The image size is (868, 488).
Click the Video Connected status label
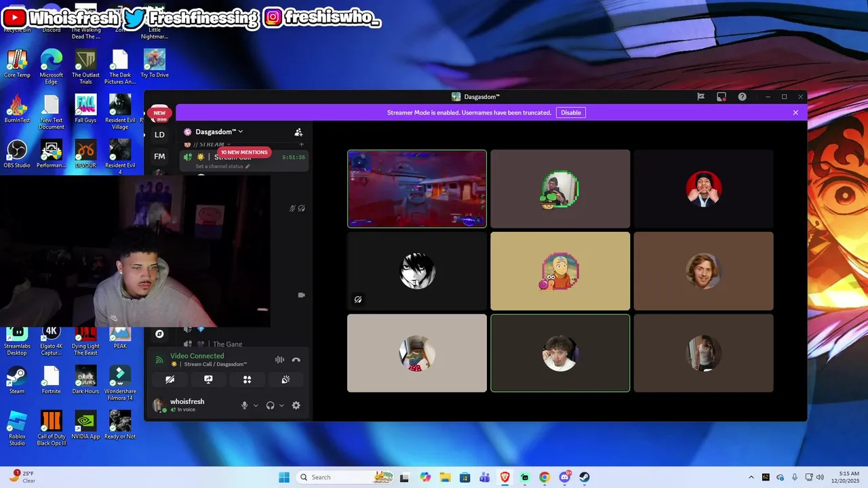tap(197, 356)
